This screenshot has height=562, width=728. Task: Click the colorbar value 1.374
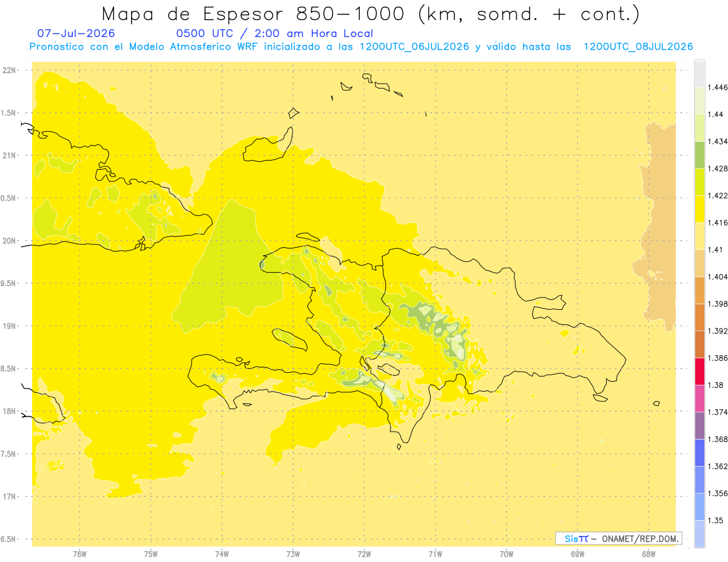(x=718, y=412)
